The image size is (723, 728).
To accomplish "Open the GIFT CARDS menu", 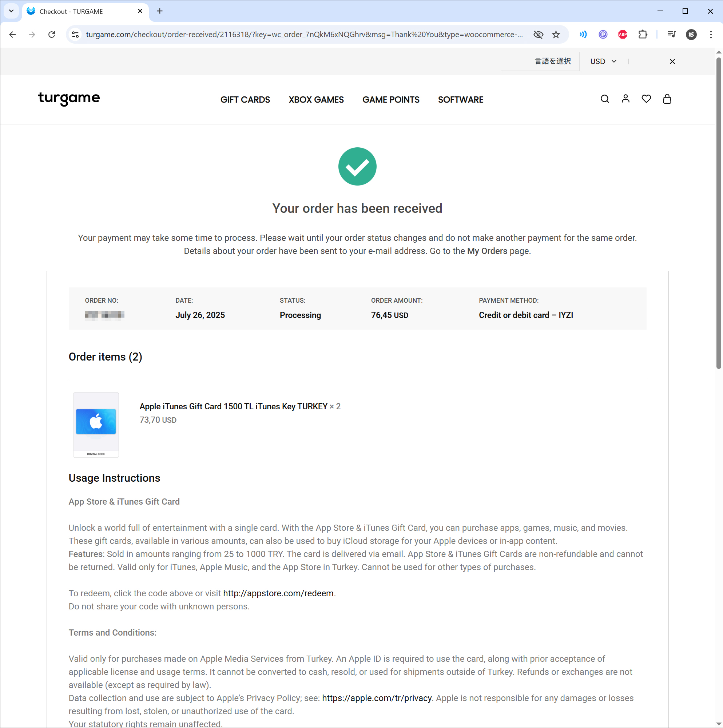I will [245, 99].
